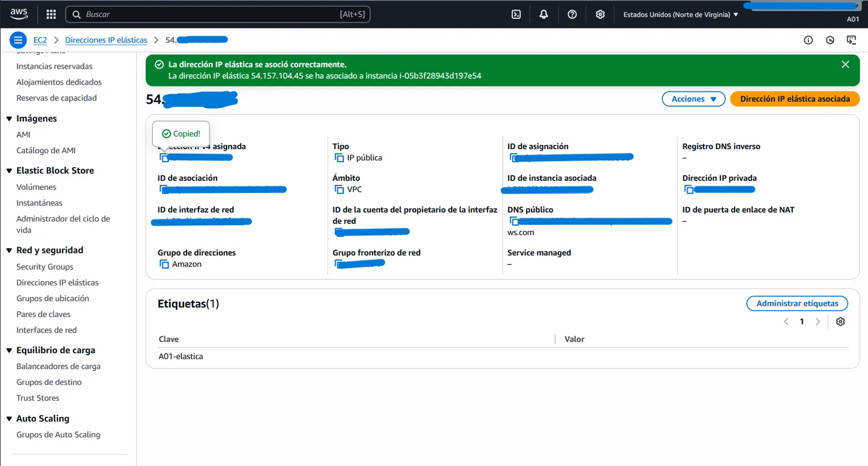Copy the Tipo 'IP pública' value
The height and width of the screenshot is (466, 868).
coord(339,158)
